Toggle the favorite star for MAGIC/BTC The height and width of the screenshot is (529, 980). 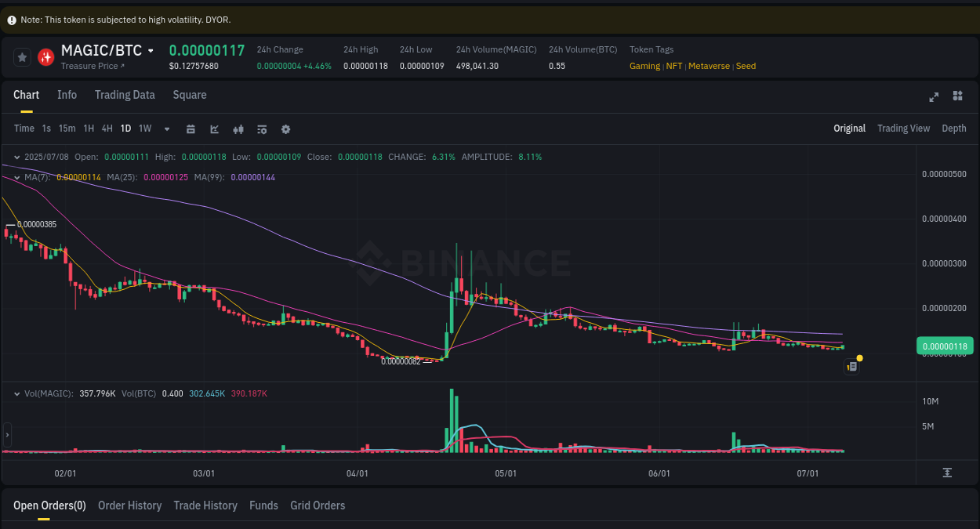tap(21, 56)
